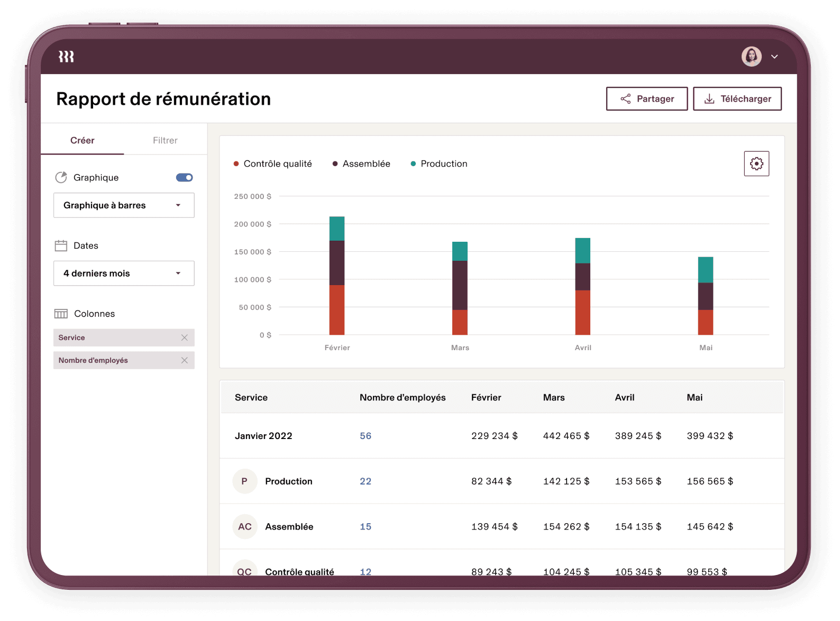
Task: Click the Production service P badge
Action: [245, 481]
